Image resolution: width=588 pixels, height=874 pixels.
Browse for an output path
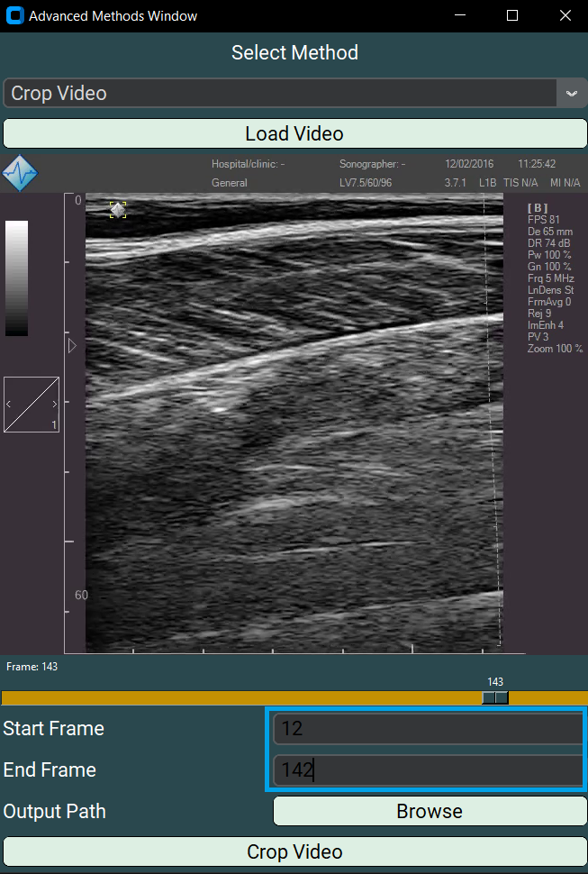[x=430, y=812]
